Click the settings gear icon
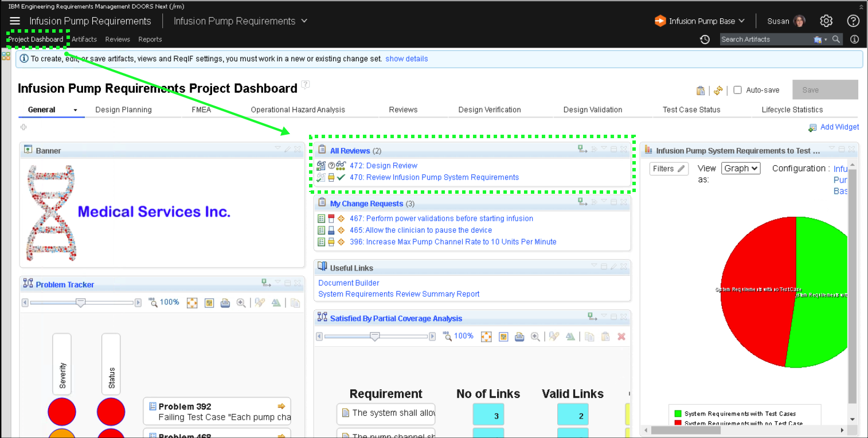 point(826,21)
